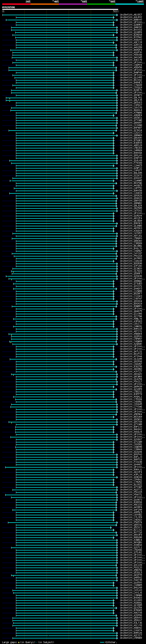Select the UniRef100_C5PB57 label
This screenshot has width=146, height=644.
click(x=131, y=339)
